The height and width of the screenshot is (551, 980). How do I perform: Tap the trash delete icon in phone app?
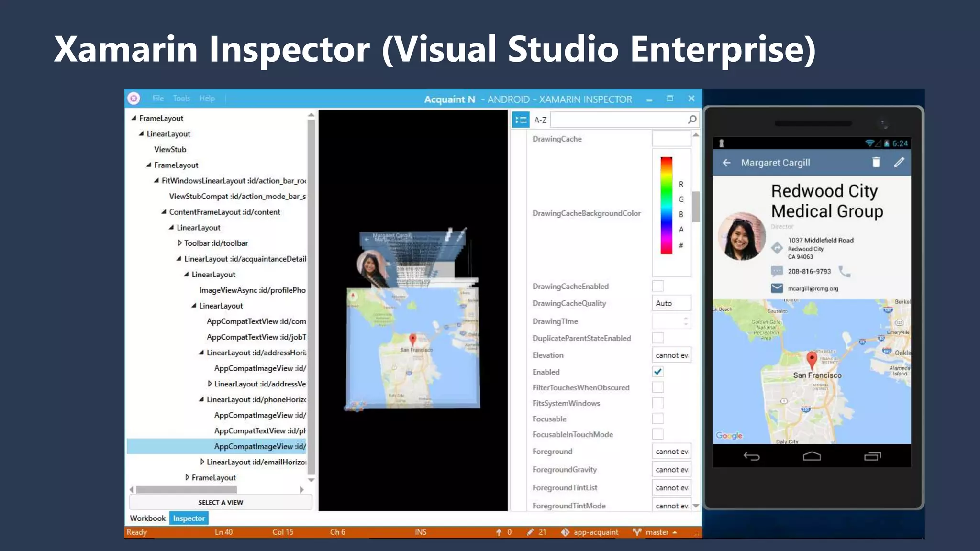[876, 163]
